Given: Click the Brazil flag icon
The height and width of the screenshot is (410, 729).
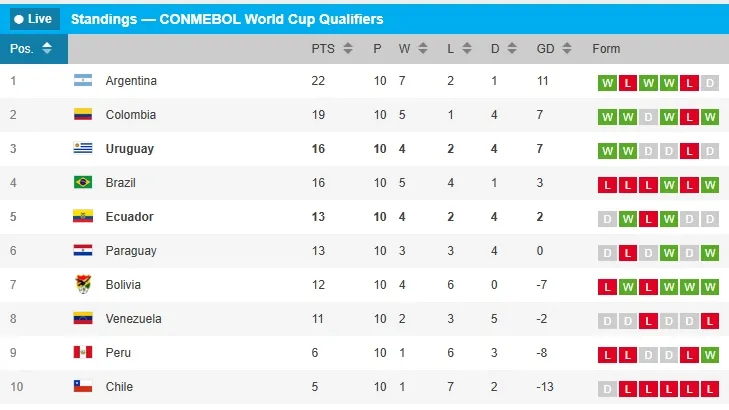Looking at the screenshot, I should tap(83, 183).
